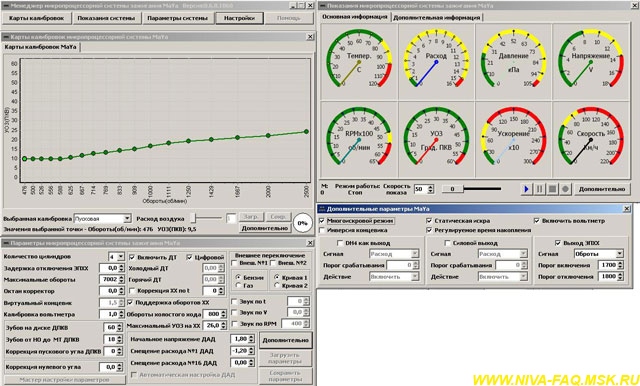Open the Выбранная калибровка dropdown showing Пусковая

[x=102, y=219]
